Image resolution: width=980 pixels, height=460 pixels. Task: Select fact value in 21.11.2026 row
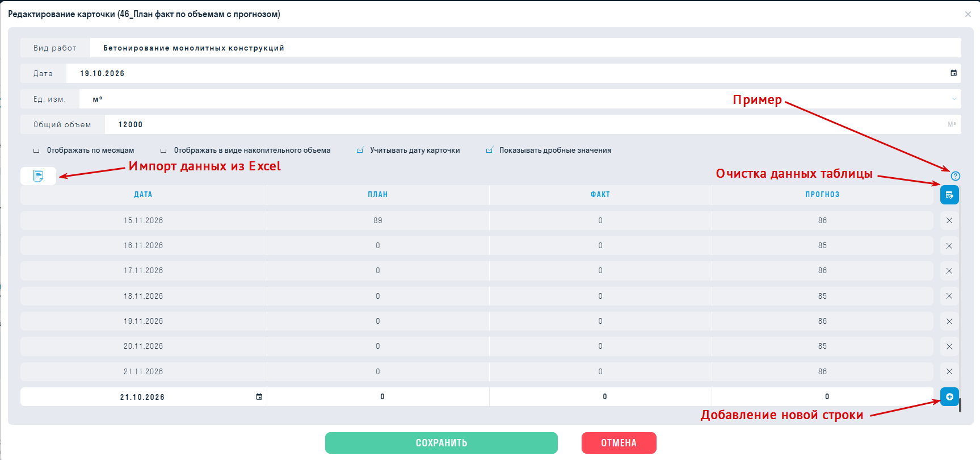click(600, 371)
